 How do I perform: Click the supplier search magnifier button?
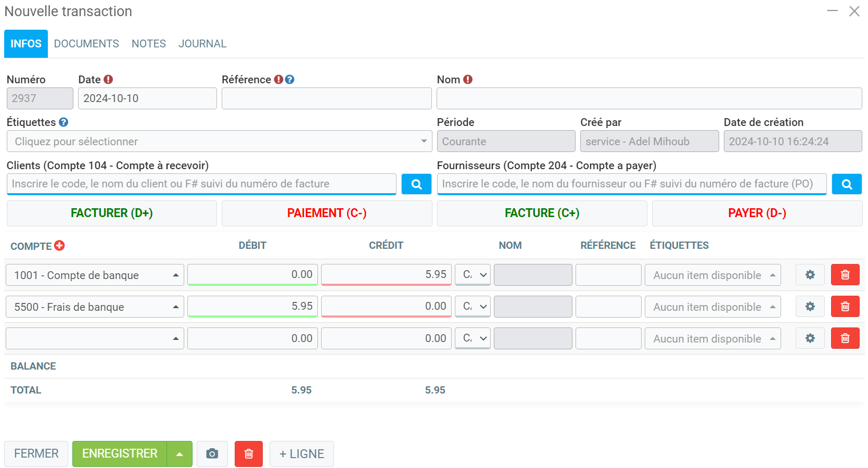tap(847, 184)
